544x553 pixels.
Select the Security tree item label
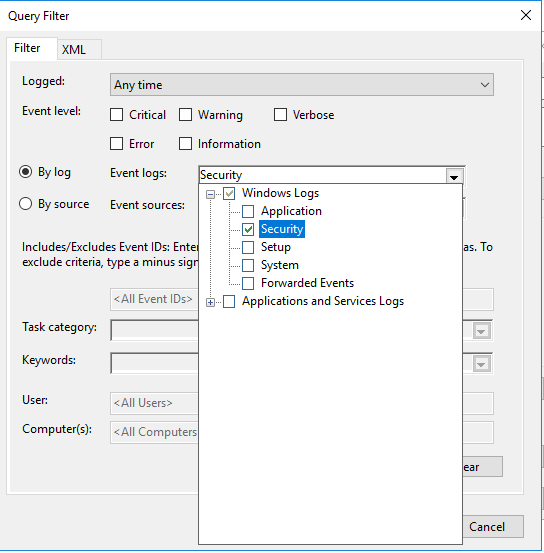coord(282,229)
